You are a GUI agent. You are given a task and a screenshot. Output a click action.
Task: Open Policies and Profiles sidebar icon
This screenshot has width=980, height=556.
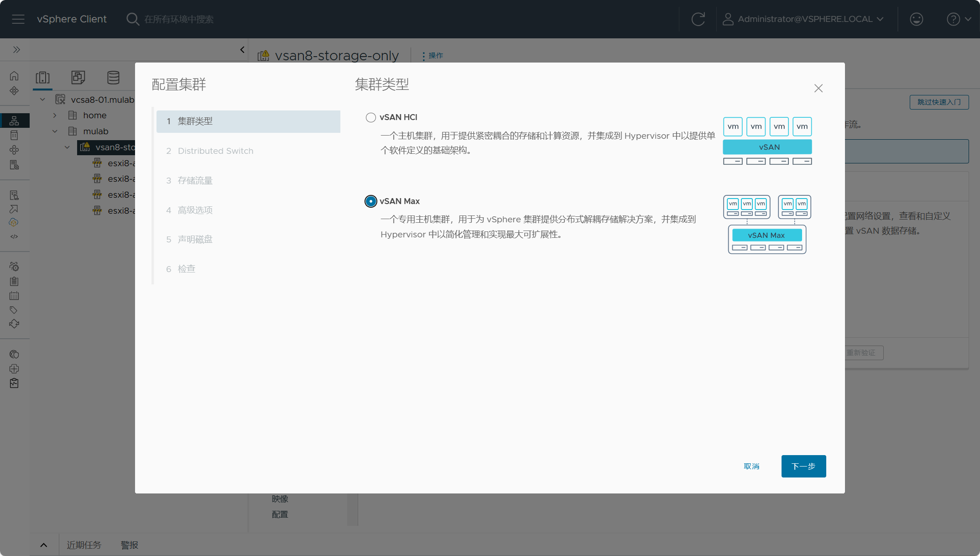point(14,195)
